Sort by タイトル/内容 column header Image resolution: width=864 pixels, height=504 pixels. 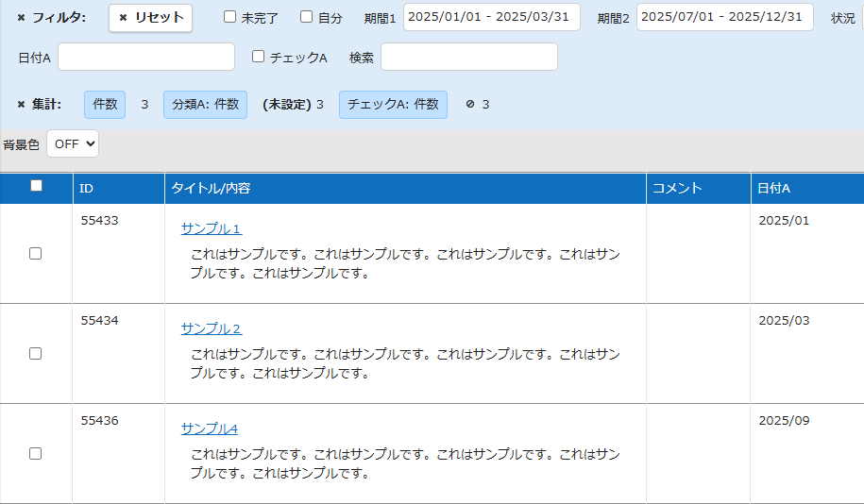(x=405, y=189)
